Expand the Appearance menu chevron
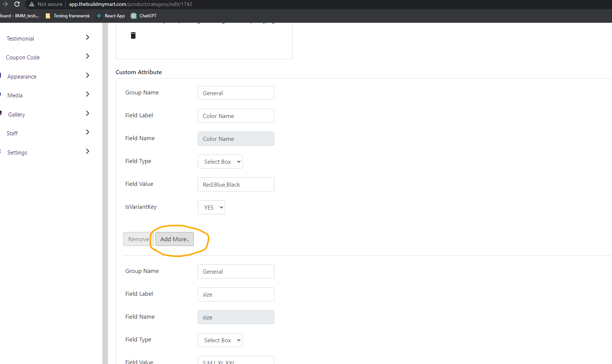 tap(87, 75)
